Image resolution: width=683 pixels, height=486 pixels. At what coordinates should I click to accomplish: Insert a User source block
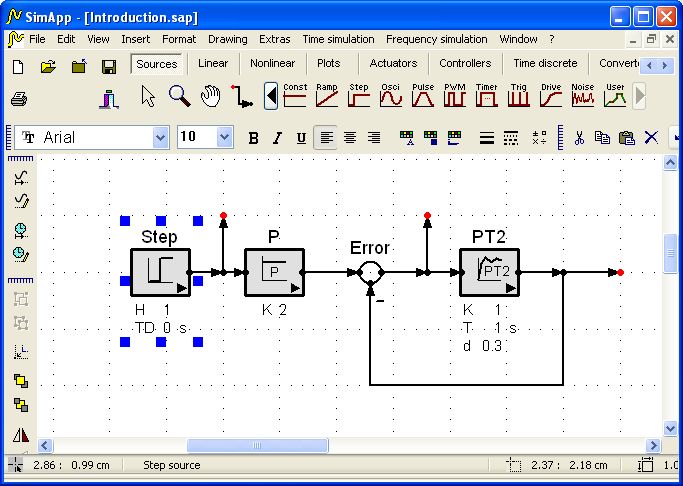point(615,95)
